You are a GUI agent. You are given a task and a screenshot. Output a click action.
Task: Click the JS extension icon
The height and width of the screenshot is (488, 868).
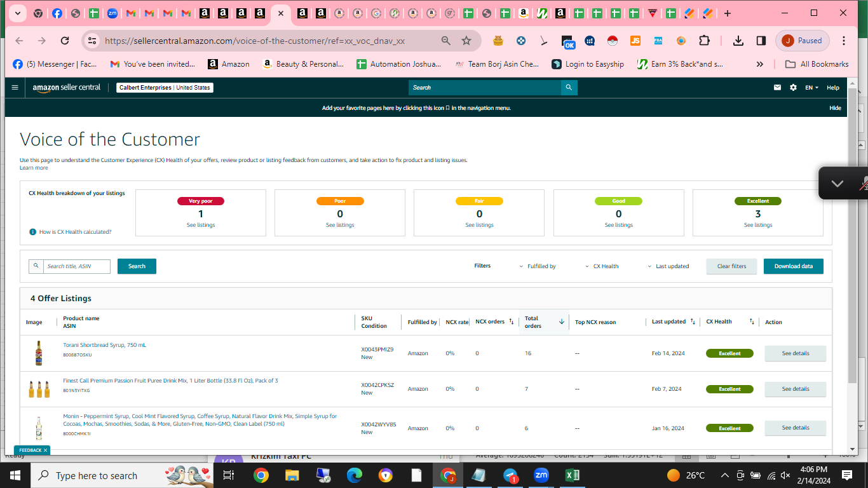(635, 41)
